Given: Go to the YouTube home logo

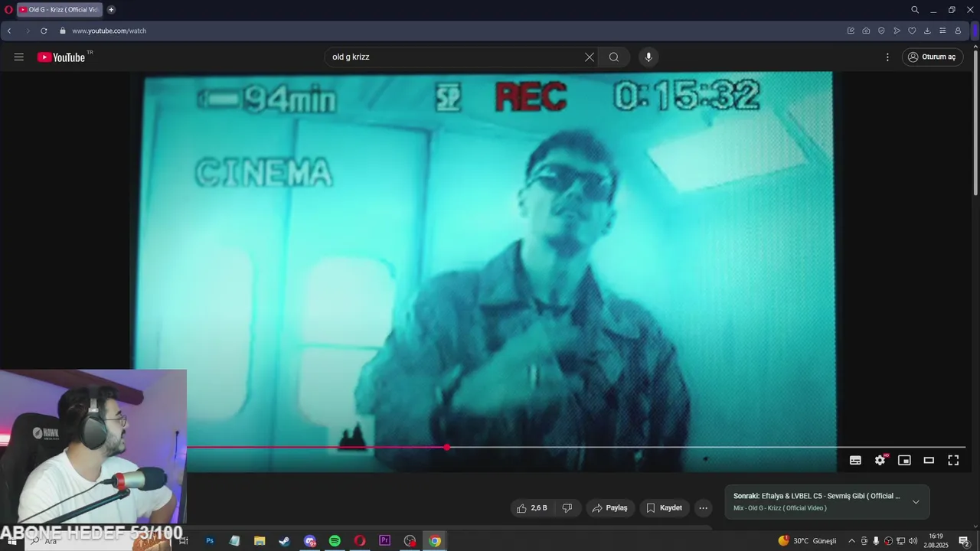Looking at the screenshot, I should point(61,57).
